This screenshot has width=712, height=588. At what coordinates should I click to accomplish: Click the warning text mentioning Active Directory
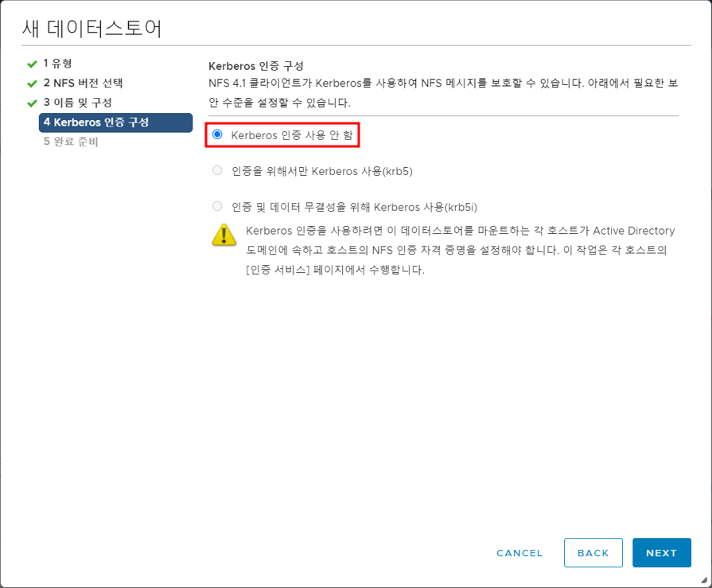click(461, 250)
